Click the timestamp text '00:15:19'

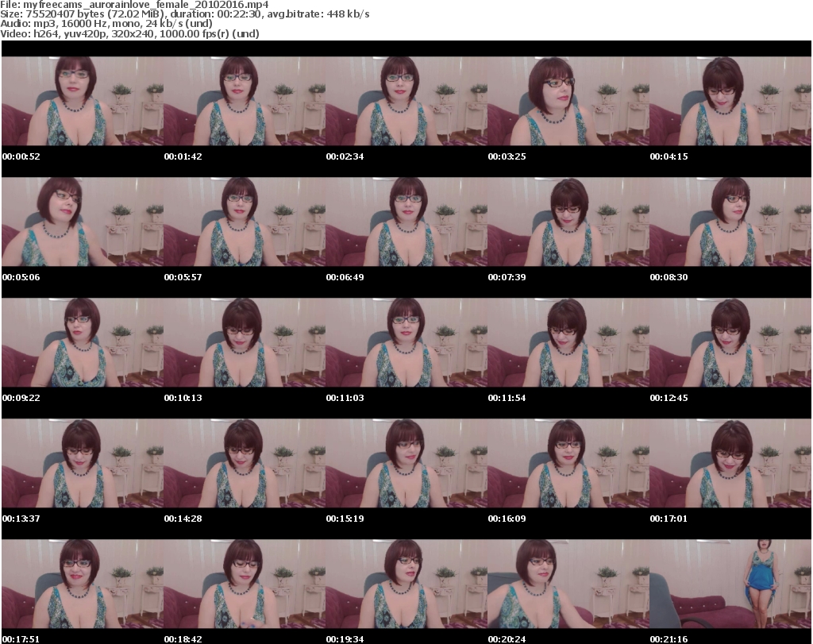pos(345,519)
